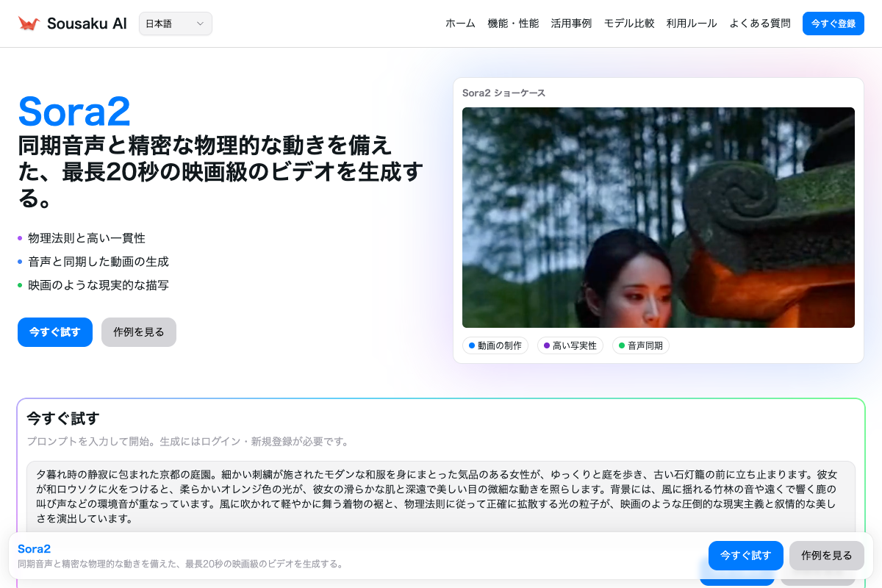The image size is (882, 588).
Task: Select the 高い写実性 tag chip
Action: tap(570, 345)
